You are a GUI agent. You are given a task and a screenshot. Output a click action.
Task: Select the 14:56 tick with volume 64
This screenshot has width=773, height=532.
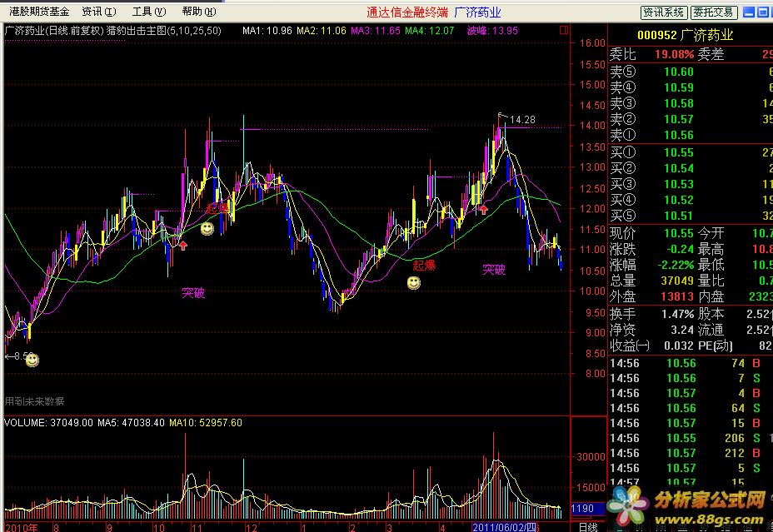click(x=691, y=408)
